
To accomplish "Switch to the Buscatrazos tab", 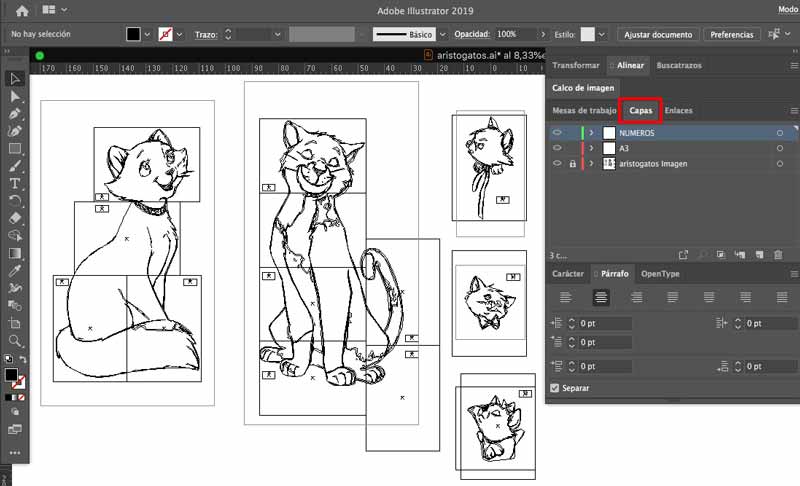I will (679, 65).
